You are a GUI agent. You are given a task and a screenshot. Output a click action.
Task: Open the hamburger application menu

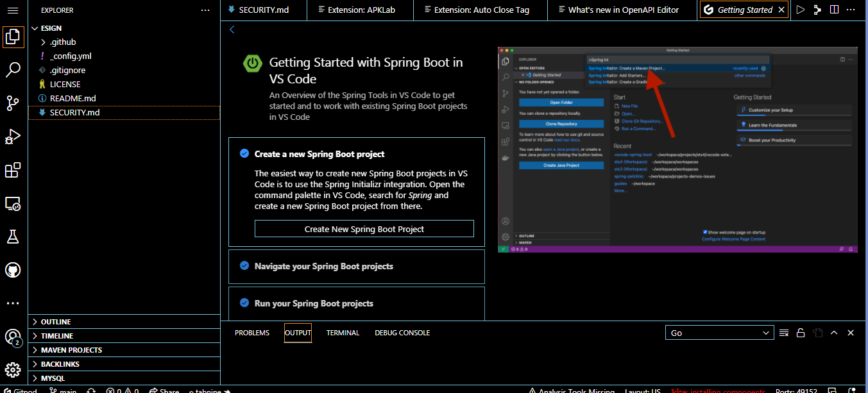(x=13, y=10)
